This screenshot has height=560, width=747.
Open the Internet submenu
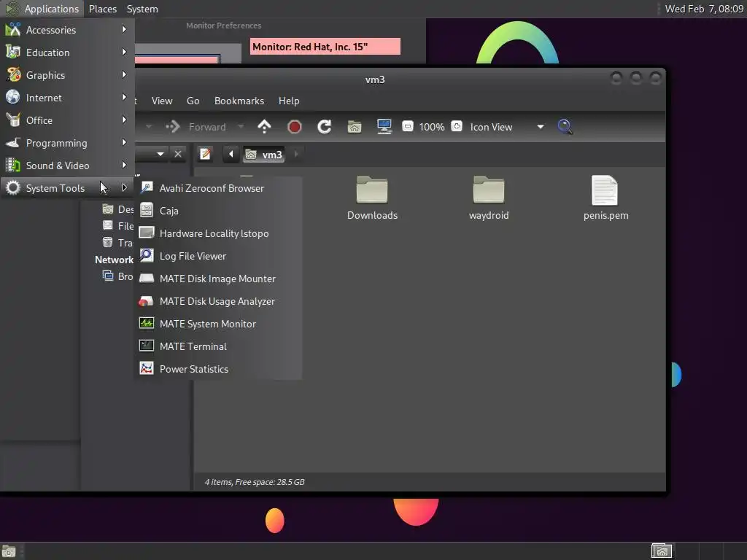pyautogui.click(x=67, y=98)
